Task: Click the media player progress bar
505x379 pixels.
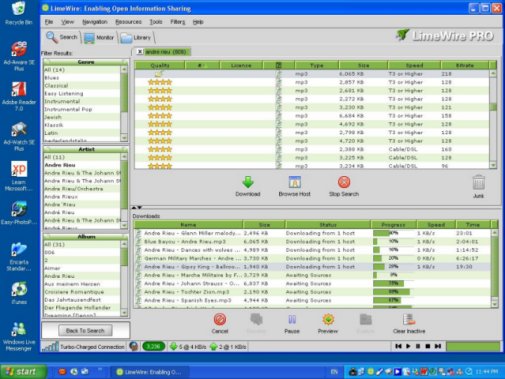Action: point(473,346)
